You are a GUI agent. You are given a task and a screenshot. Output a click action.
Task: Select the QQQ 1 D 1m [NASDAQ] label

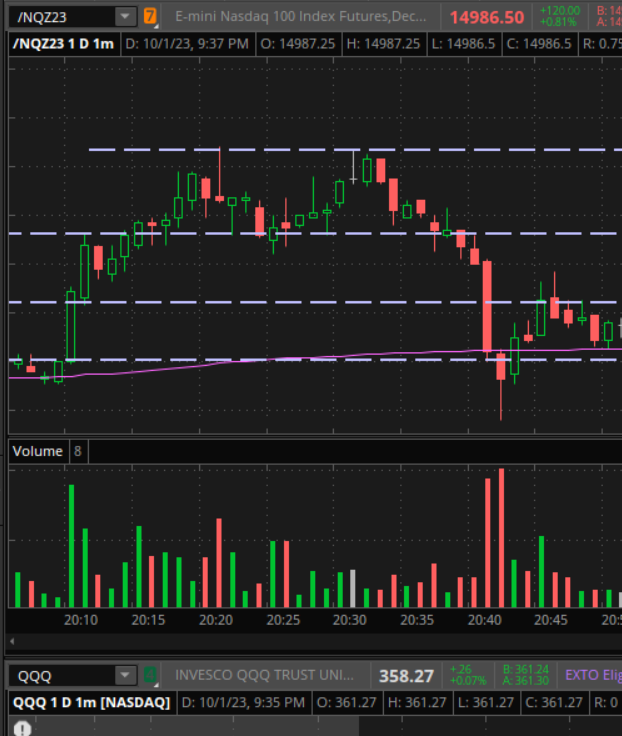(91, 702)
